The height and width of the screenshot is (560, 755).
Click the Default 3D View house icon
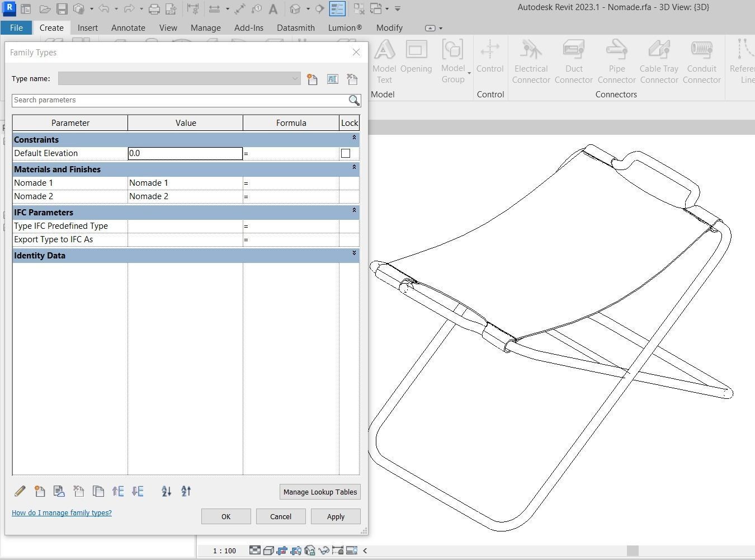click(x=295, y=9)
